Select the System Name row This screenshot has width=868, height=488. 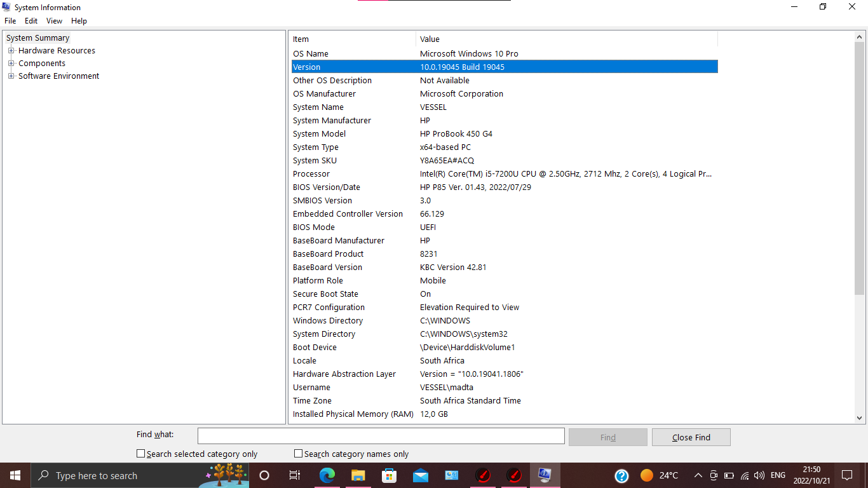pos(505,107)
